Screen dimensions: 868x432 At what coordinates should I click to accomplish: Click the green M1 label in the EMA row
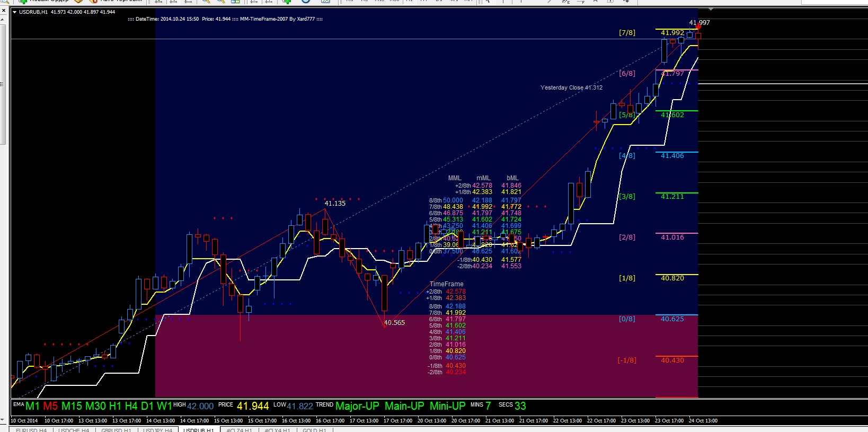coord(33,406)
